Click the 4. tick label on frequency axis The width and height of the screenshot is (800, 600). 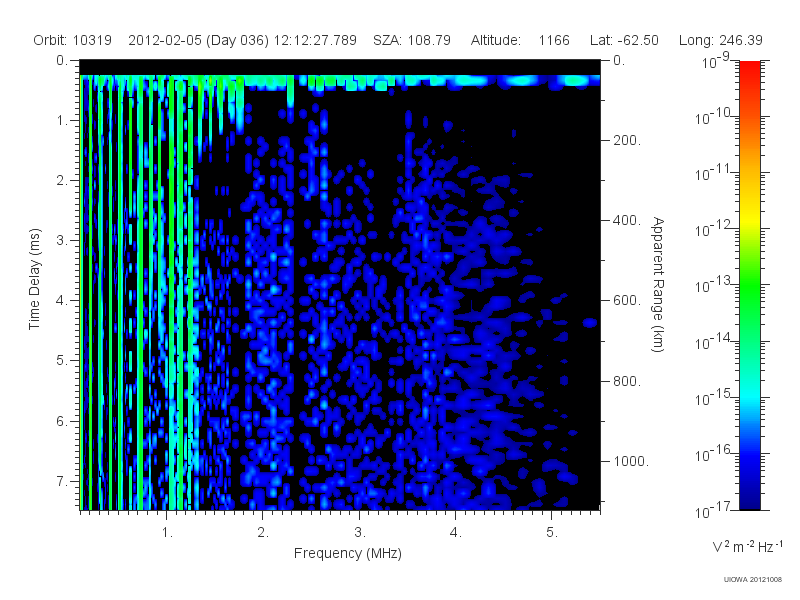pyautogui.click(x=456, y=533)
